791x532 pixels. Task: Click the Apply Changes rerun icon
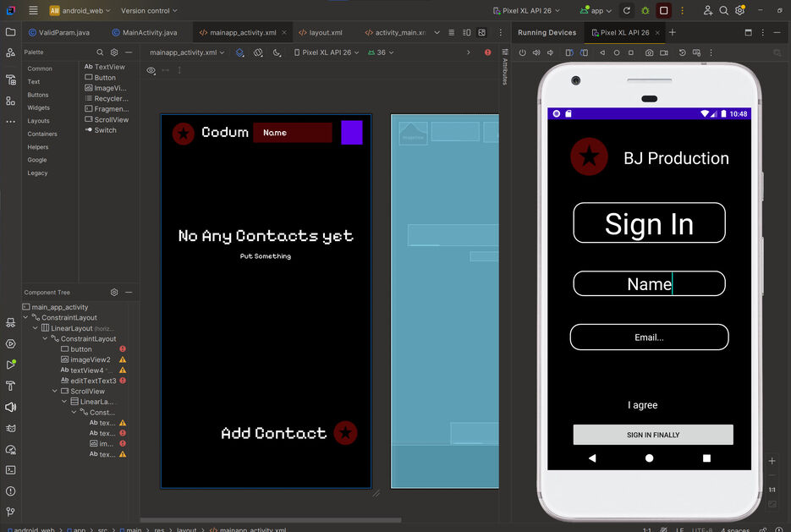click(x=627, y=11)
